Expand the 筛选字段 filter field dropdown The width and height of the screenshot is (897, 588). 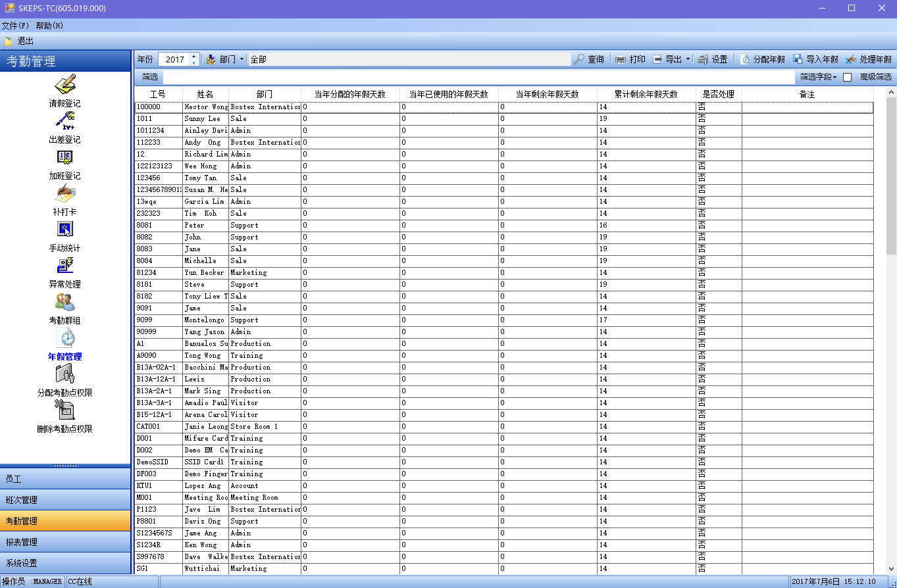(x=818, y=77)
